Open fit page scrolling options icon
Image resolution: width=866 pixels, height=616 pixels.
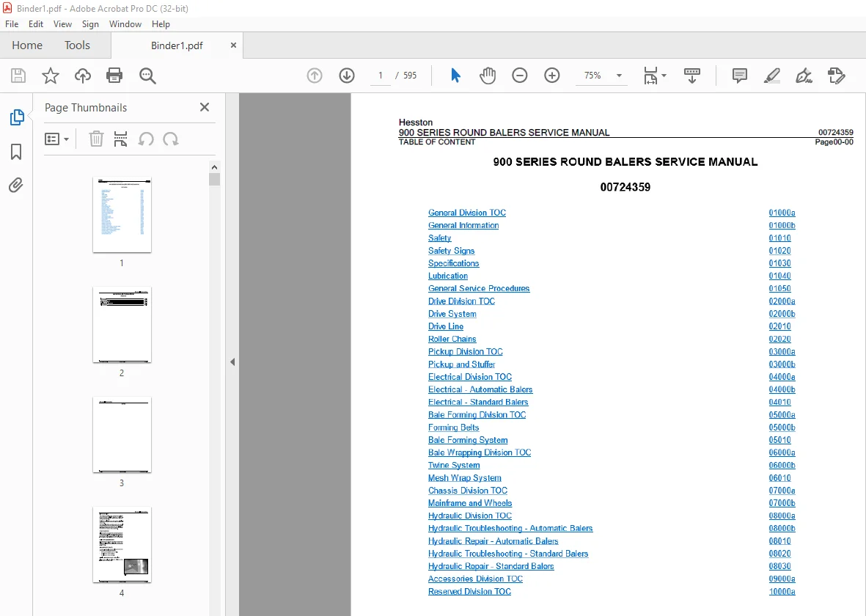tap(650, 76)
